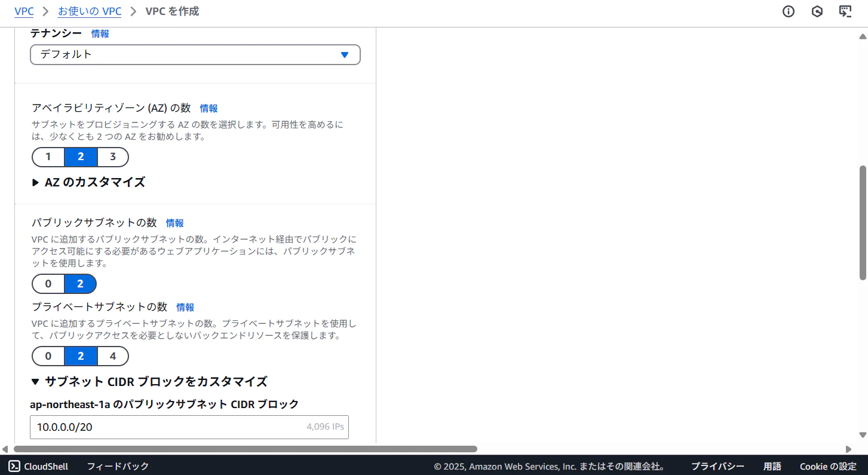Go to VPC breadcrumb link
The height and width of the screenshot is (475, 868).
coord(24,11)
